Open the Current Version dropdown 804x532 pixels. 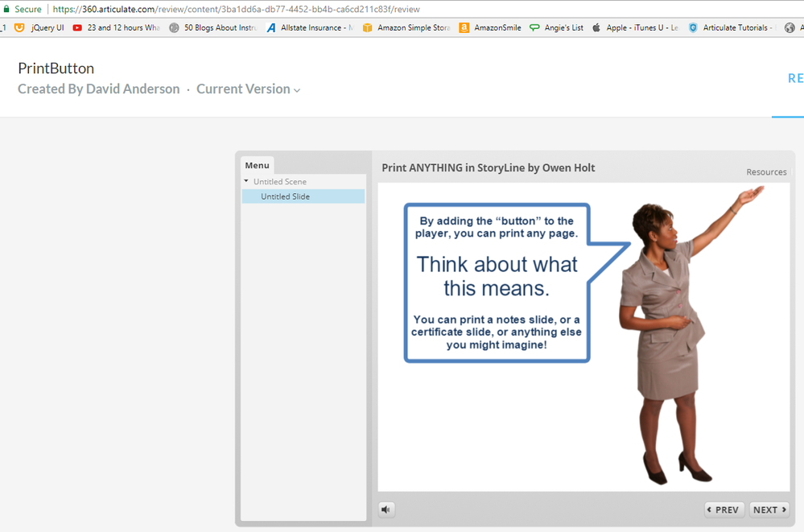(x=248, y=89)
